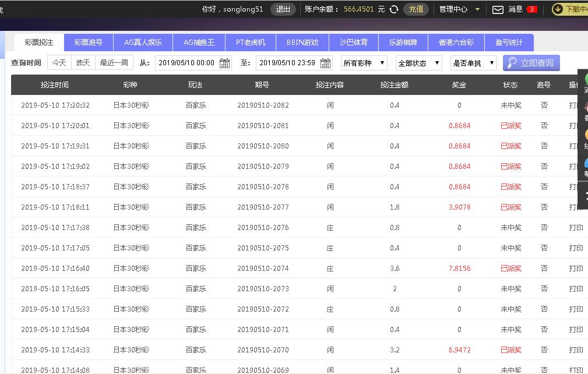The width and height of the screenshot is (588, 374).
Task: Click the 立即查询 search button
Action: tap(531, 63)
